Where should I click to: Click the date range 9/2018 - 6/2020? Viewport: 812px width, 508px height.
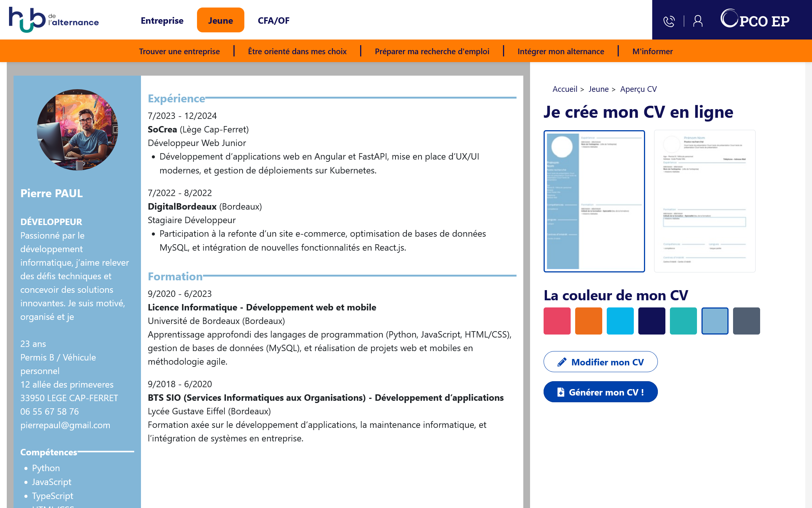click(180, 384)
